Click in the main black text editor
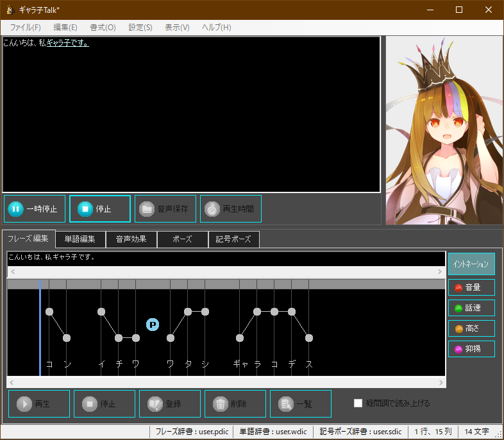Viewport: 504px width, 440px height. pos(191,115)
